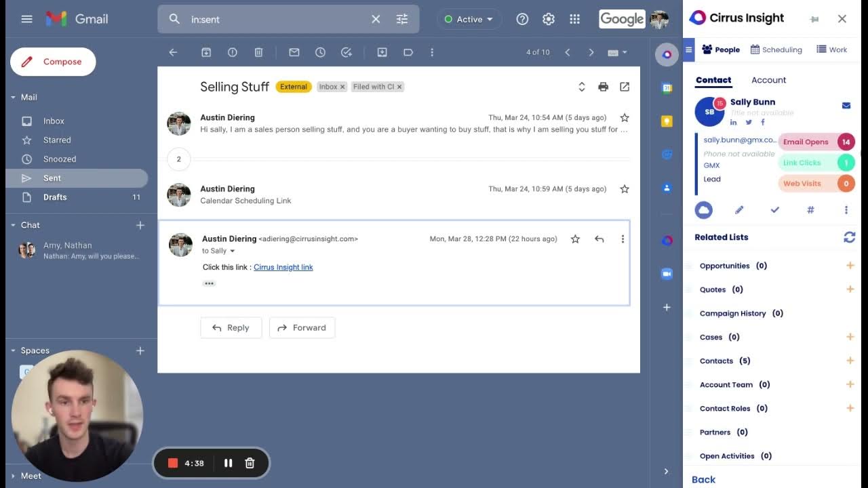The height and width of the screenshot is (488, 868).
Task: Open Gmail settings gear
Action: tap(549, 19)
